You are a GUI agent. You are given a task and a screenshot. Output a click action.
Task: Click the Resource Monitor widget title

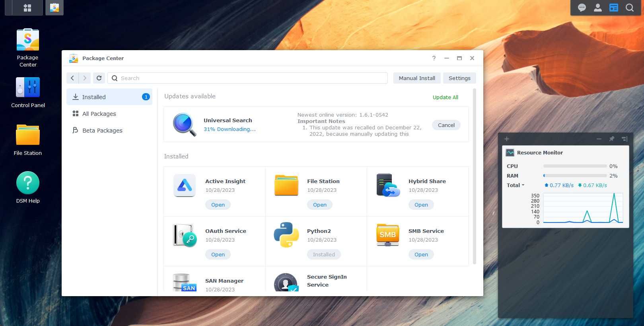click(x=540, y=152)
